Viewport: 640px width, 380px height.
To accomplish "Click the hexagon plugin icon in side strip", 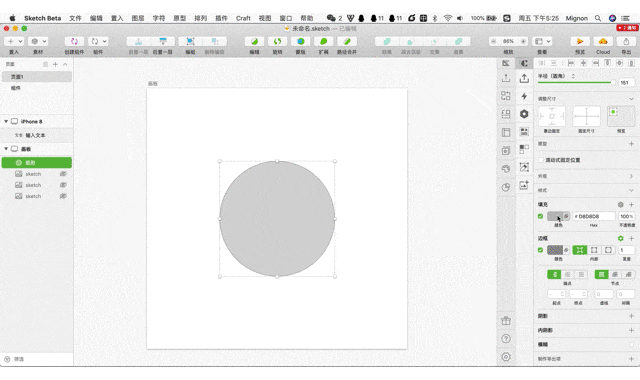I will tap(524, 114).
